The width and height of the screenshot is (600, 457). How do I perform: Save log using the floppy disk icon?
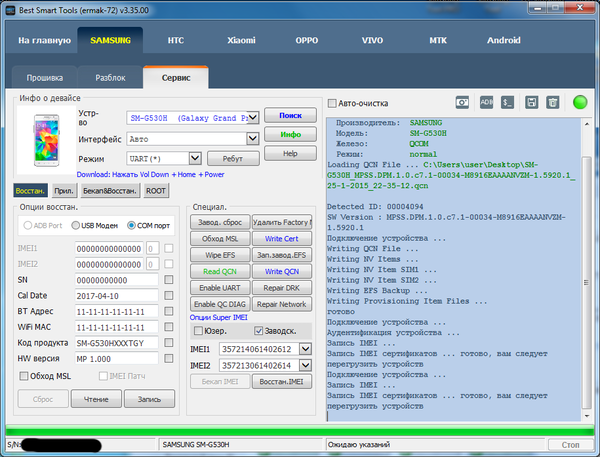[531, 102]
